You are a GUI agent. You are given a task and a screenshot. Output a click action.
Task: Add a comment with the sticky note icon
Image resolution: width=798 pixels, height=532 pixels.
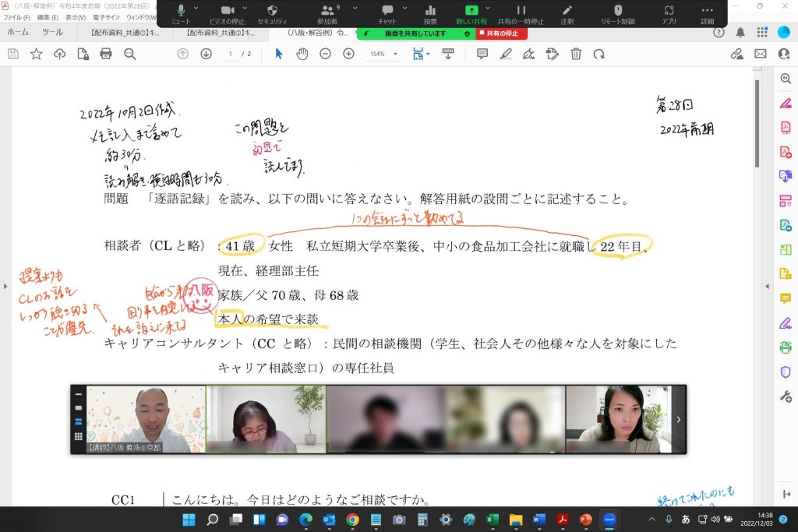coord(482,54)
